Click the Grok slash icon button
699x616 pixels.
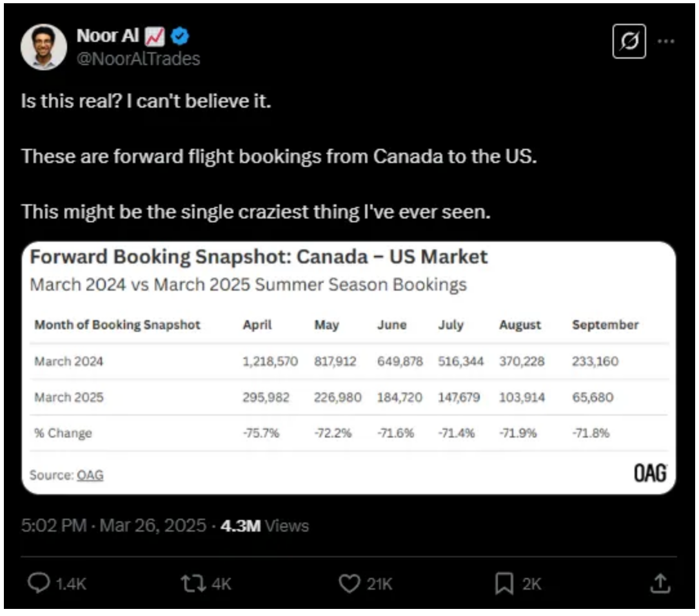point(629,42)
